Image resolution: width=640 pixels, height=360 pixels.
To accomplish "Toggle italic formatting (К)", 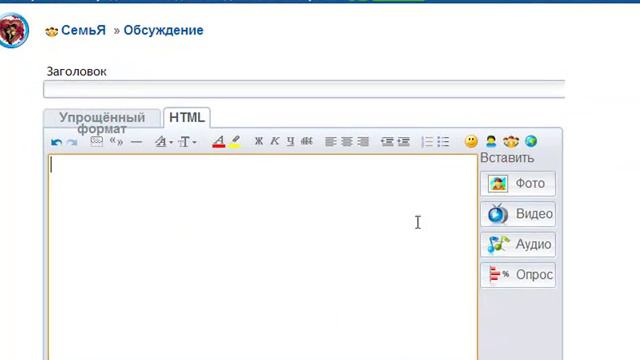I will (x=275, y=141).
